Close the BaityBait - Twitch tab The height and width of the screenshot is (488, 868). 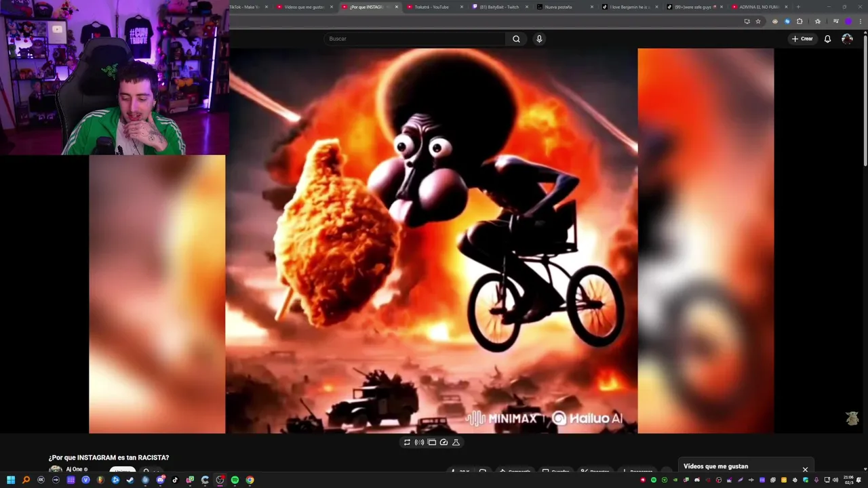point(527,7)
